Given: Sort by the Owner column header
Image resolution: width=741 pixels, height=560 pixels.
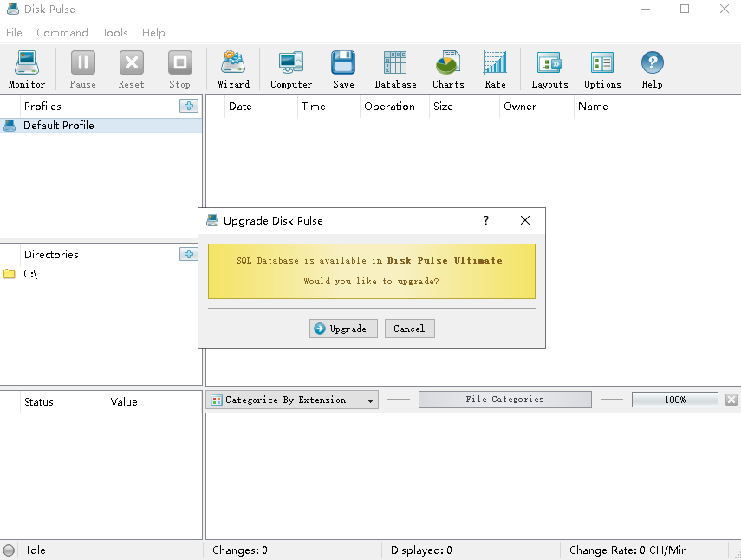Looking at the screenshot, I should point(536,107).
